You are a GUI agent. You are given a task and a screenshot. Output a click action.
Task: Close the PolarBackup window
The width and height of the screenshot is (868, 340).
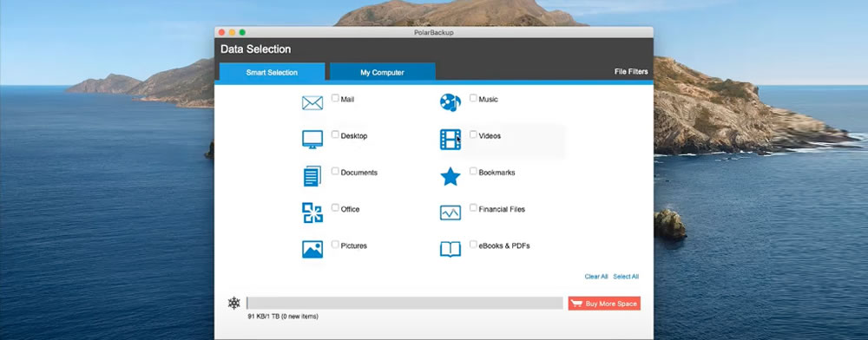coord(222,33)
